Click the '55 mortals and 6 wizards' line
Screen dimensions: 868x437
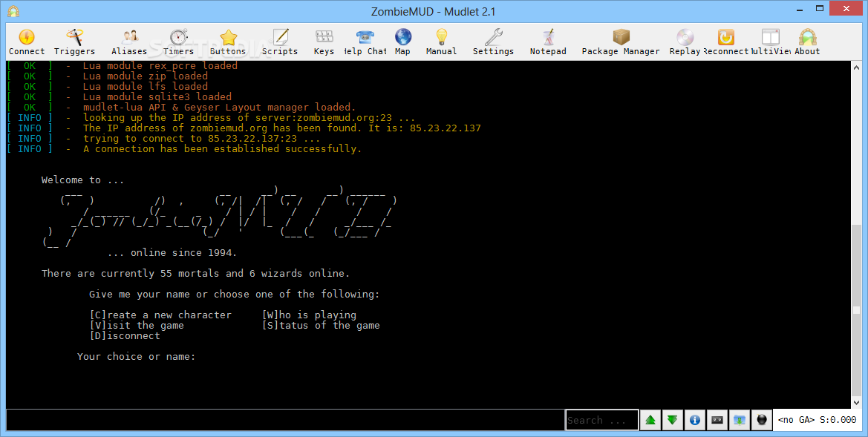[x=195, y=273]
